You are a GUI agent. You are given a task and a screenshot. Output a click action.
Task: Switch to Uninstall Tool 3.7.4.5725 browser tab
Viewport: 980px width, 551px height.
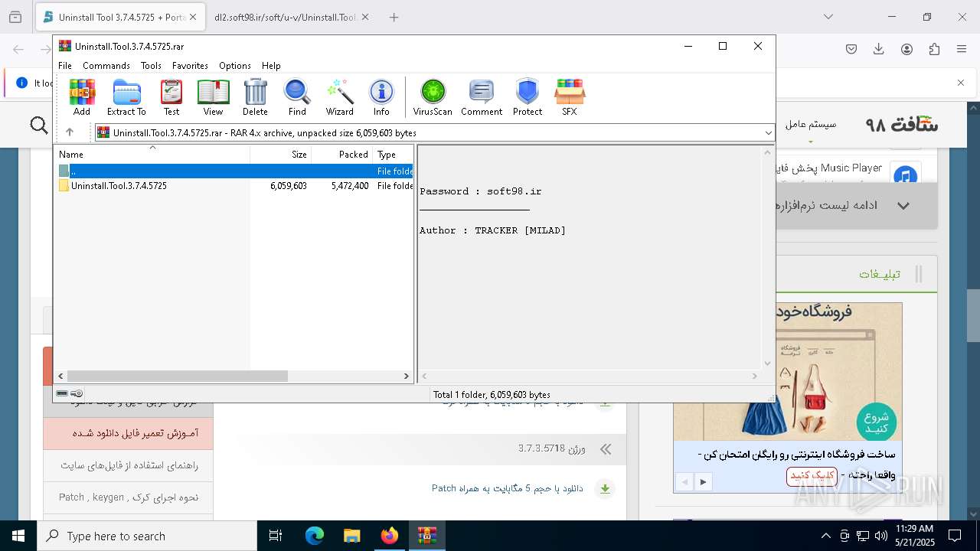[120, 17]
